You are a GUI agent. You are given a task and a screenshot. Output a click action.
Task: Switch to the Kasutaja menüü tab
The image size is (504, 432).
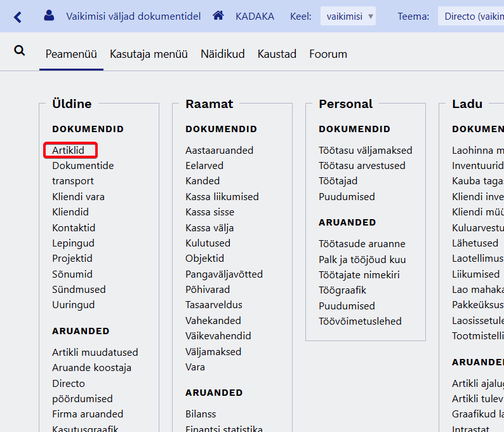(x=149, y=54)
